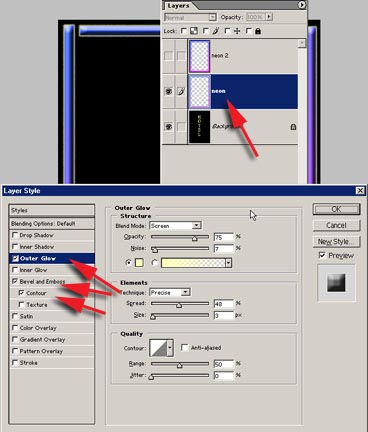Click the lock image pixels brush icon
368x432 pixels.
(x=215, y=31)
